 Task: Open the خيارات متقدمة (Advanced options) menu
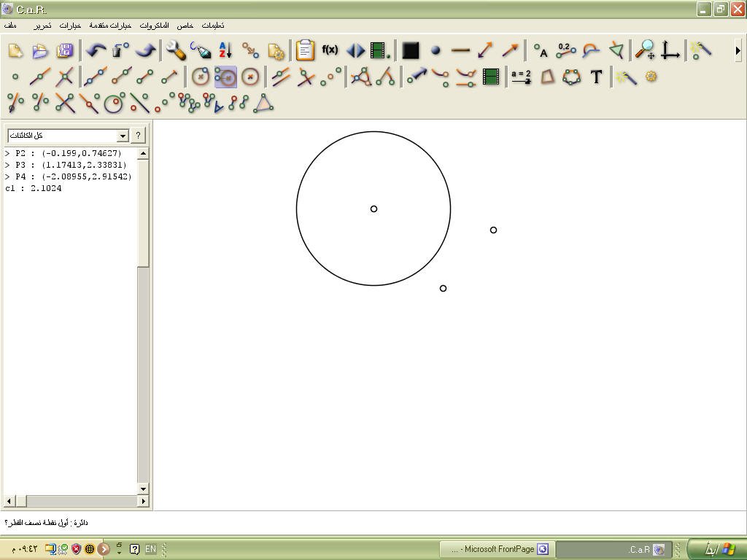[x=110, y=26]
